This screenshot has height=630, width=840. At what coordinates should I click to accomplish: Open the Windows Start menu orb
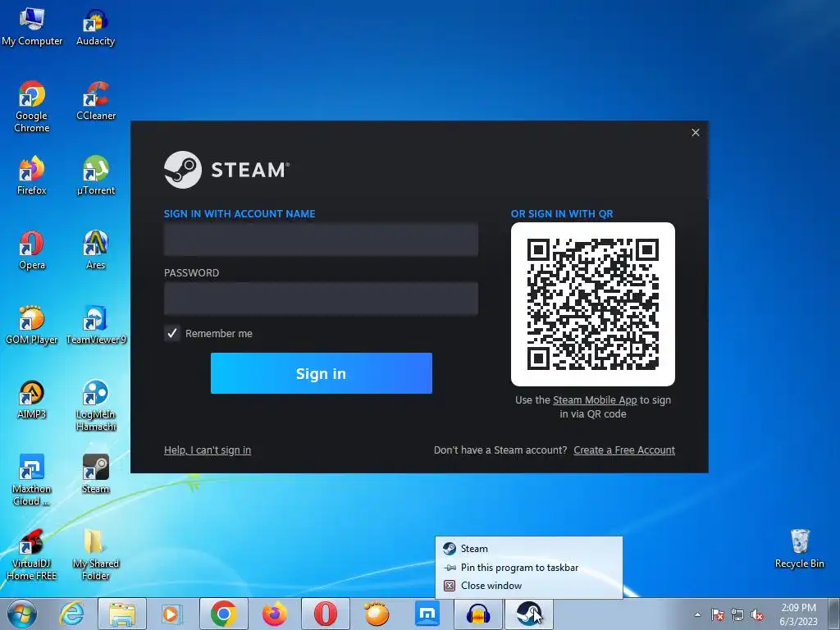click(22, 614)
